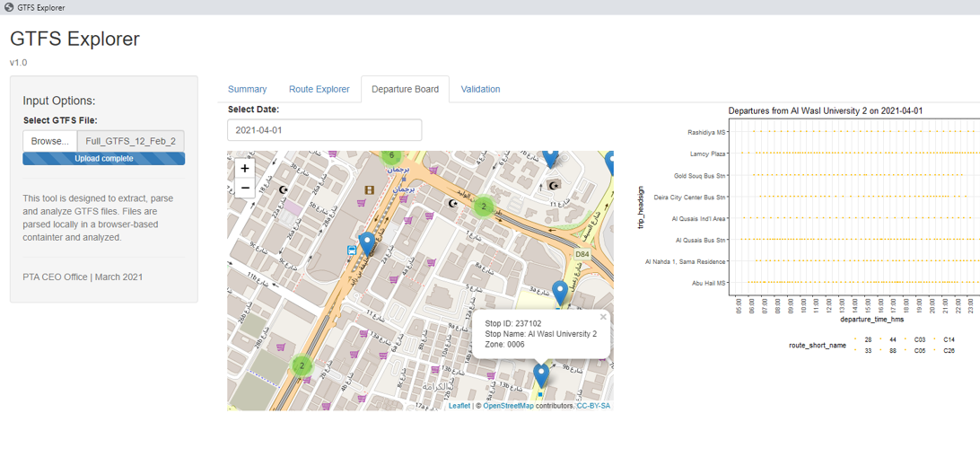Open the Leaflet attribution link
Screen dimensions: 980x466
[x=459, y=406]
